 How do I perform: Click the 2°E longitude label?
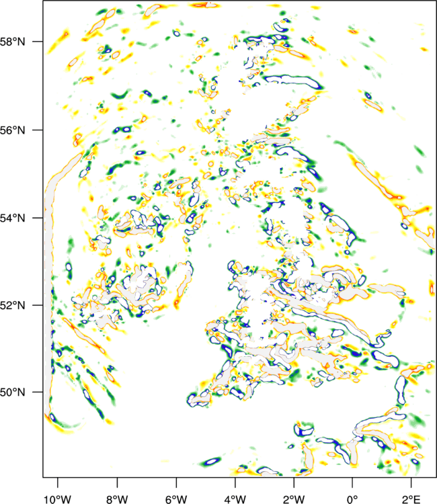[411, 499]
